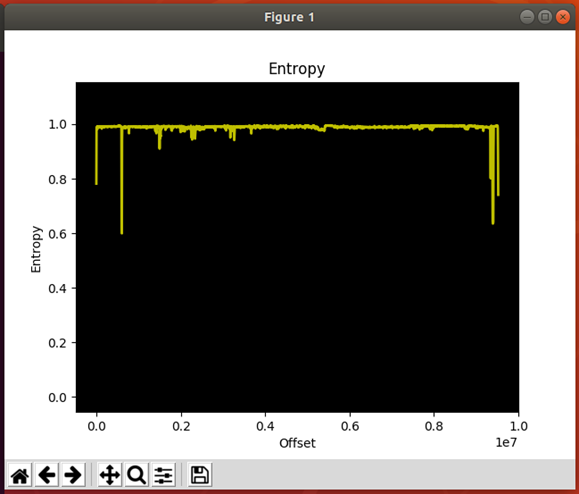This screenshot has width=579, height=494.
Task: Minimize the Figure 1 window
Action: 527,17
